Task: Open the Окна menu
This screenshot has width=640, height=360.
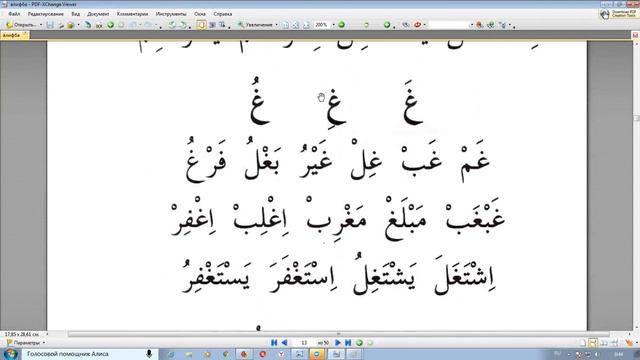Action: tap(200, 14)
